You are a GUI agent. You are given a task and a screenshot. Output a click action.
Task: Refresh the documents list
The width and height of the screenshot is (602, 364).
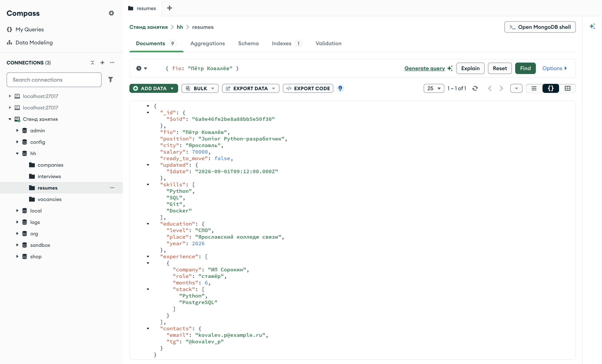click(x=475, y=89)
